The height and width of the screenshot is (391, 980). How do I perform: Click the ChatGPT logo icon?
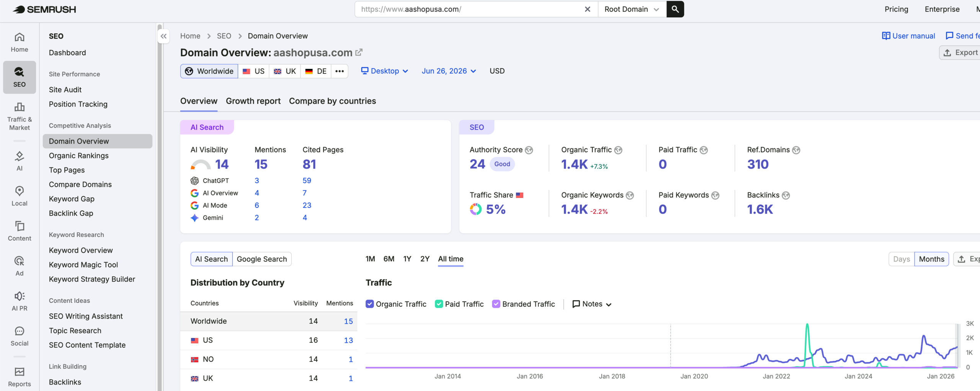(194, 181)
